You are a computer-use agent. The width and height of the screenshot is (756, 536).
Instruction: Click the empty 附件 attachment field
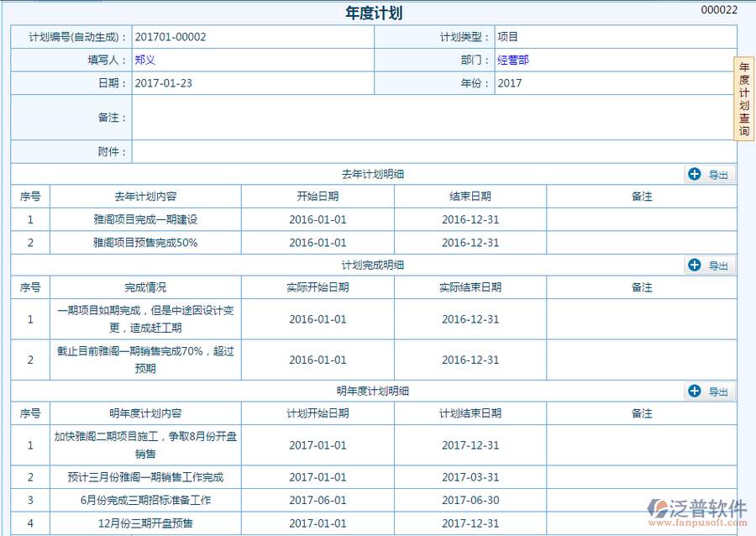tap(433, 152)
